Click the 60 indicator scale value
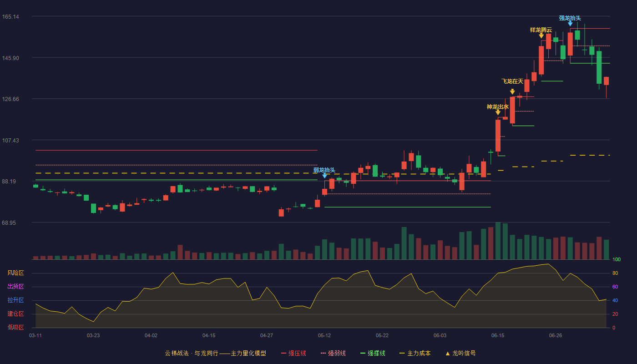This screenshot has height=364, width=637. tap(615, 287)
